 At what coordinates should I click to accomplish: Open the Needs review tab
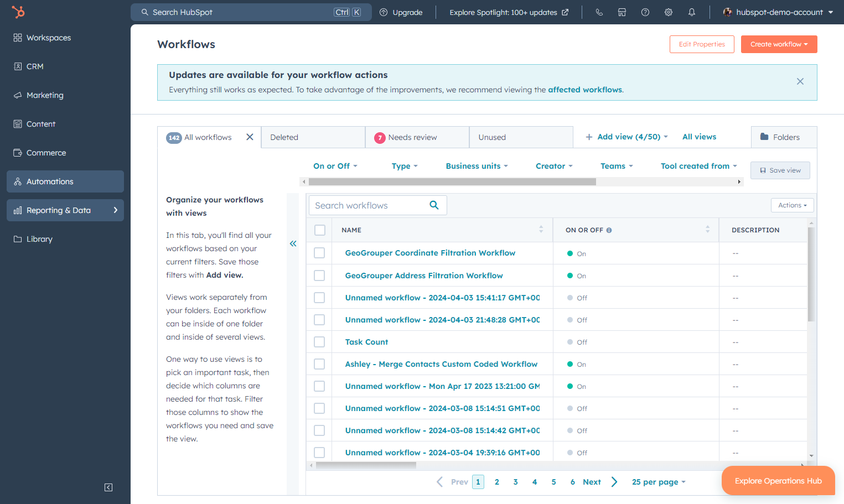(x=417, y=137)
